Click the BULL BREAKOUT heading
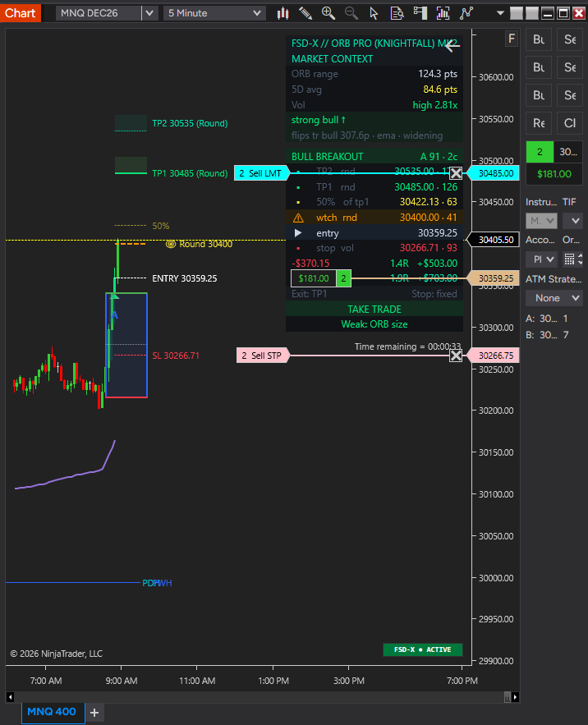Screen dimensions: 588x725 327,157
